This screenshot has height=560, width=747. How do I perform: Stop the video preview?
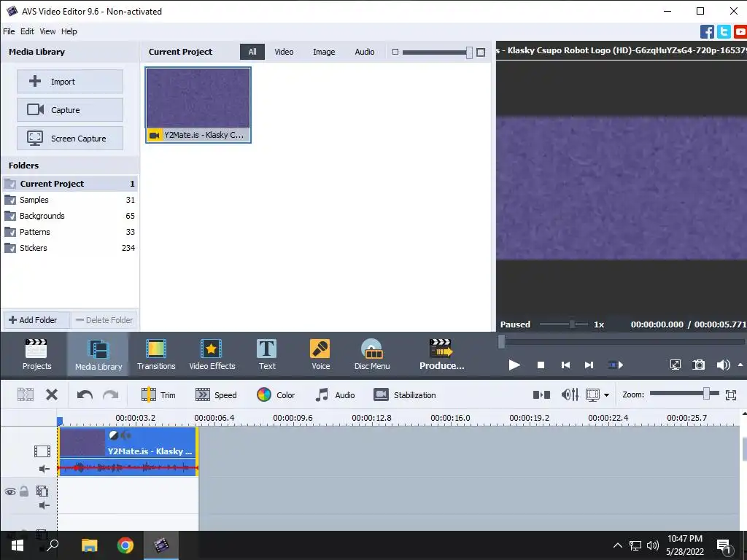pyautogui.click(x=541, y=365)
